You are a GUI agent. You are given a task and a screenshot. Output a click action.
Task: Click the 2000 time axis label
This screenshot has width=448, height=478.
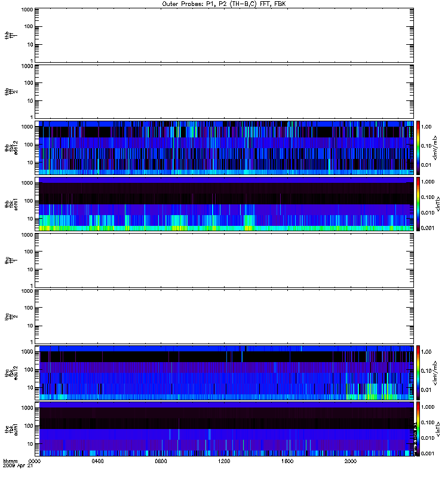pyautogui.click(x=351, y=461)
